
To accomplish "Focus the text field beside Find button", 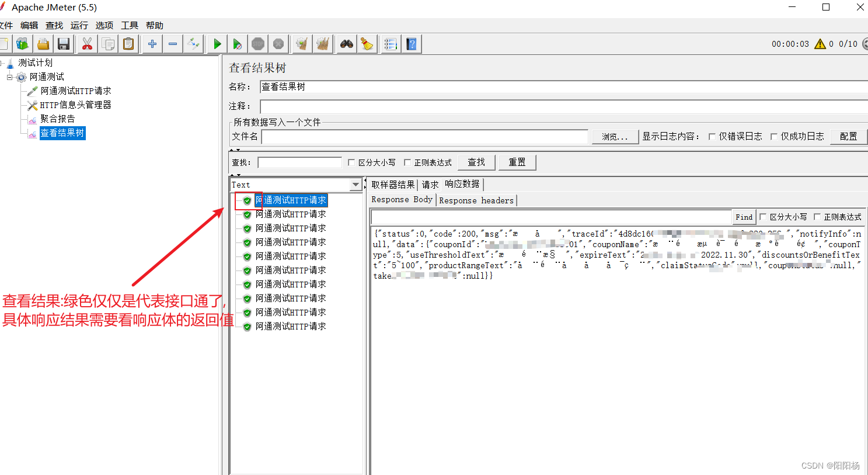I will (x=552, y=217).
